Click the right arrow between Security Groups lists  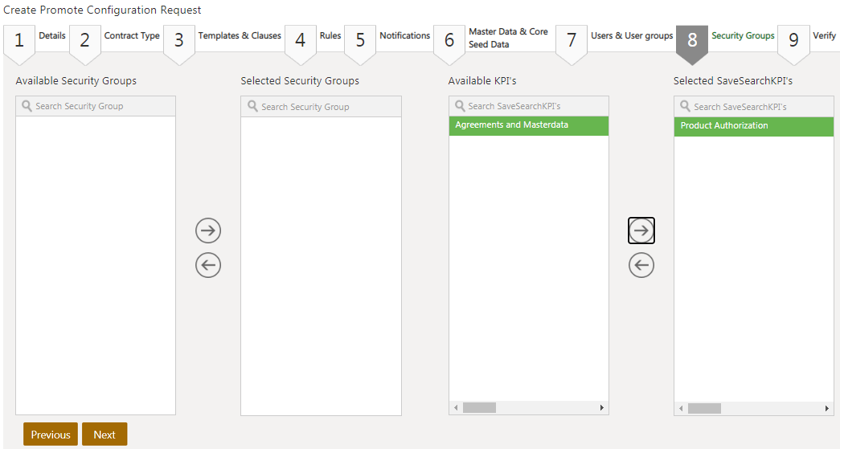point(207,230)
